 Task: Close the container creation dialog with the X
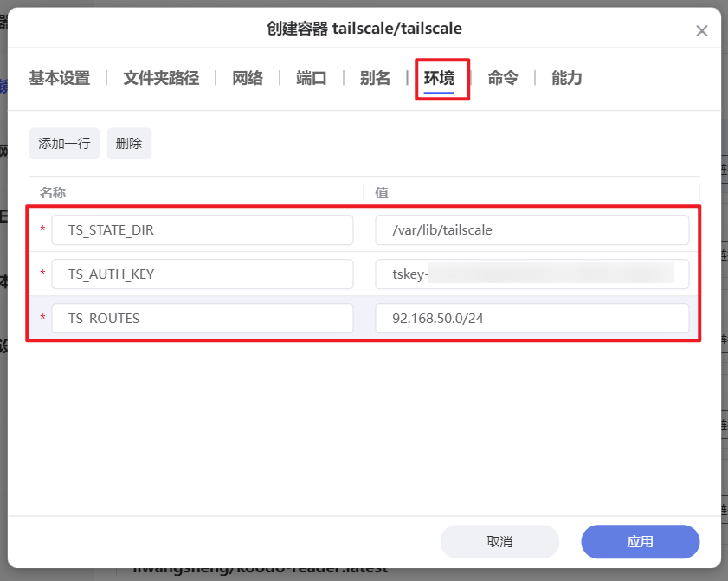click(x=702, y=29)
